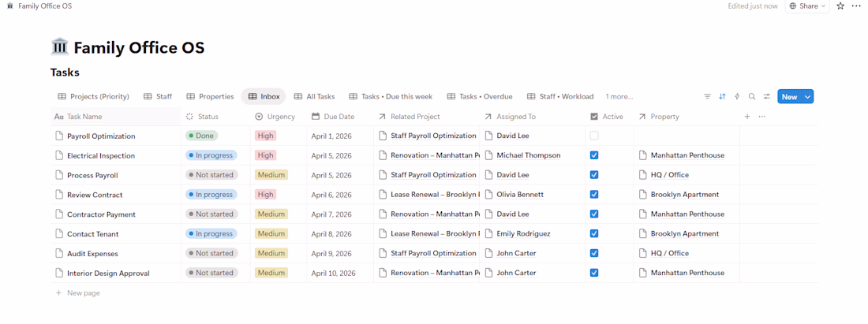The image size is (868, 324).
Task: Switch to the All Tasks view
Action: pyautogui.click(x=314, y=96)
